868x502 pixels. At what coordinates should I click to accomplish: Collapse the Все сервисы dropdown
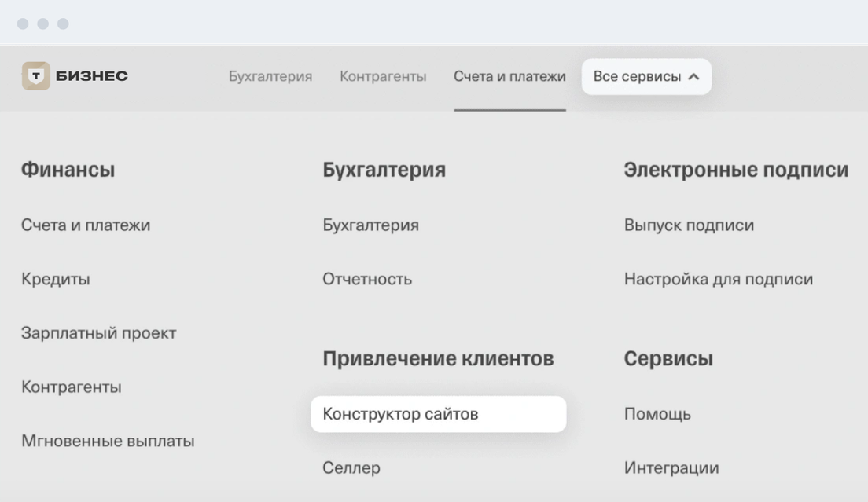point(645,77)
